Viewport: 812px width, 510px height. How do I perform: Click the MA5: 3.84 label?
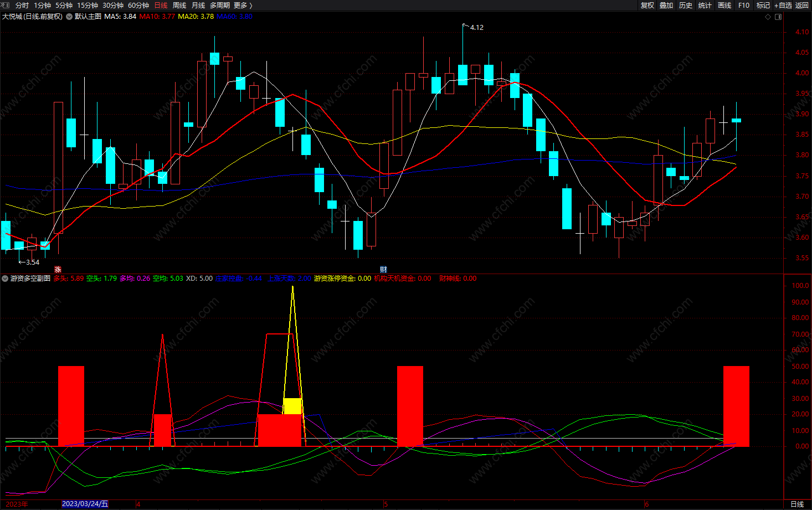coord(120,17)
